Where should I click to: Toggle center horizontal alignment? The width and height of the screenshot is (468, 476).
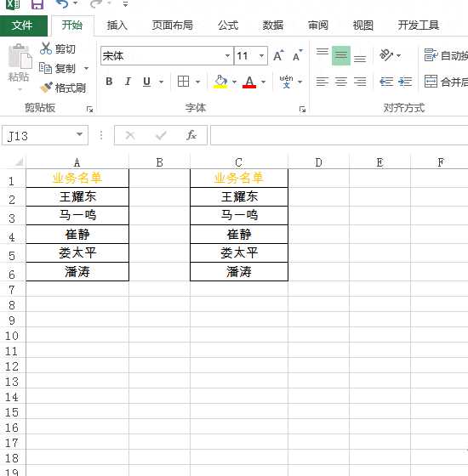pos(341,82)
